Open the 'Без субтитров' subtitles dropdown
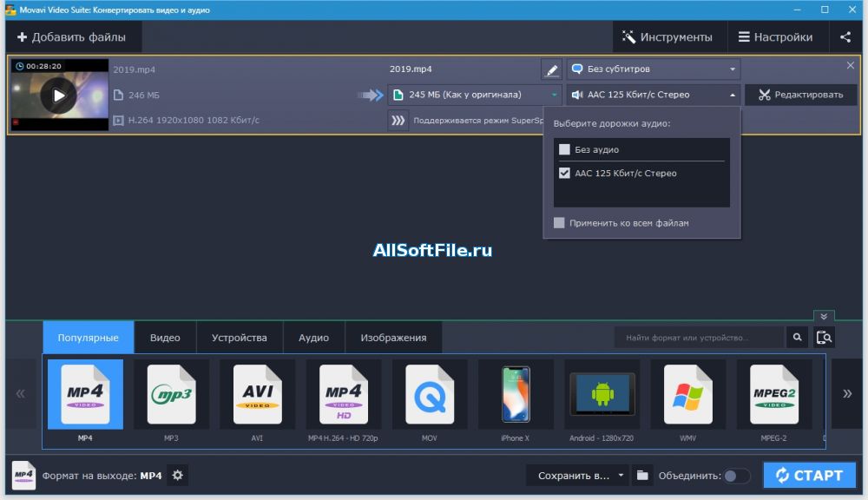This screenshot has width=868, height=500. click(654, 69)
